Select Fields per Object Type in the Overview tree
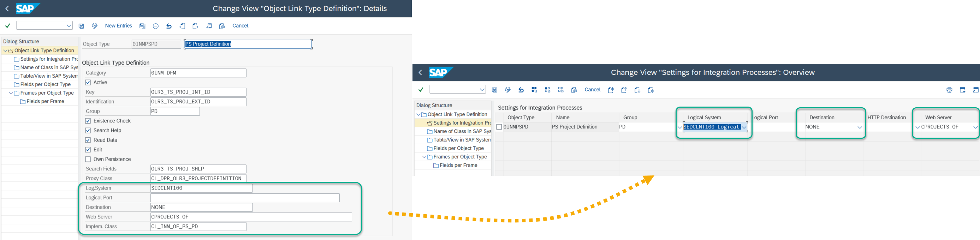This screenshot has width=980, height=240. pos(458,148)
